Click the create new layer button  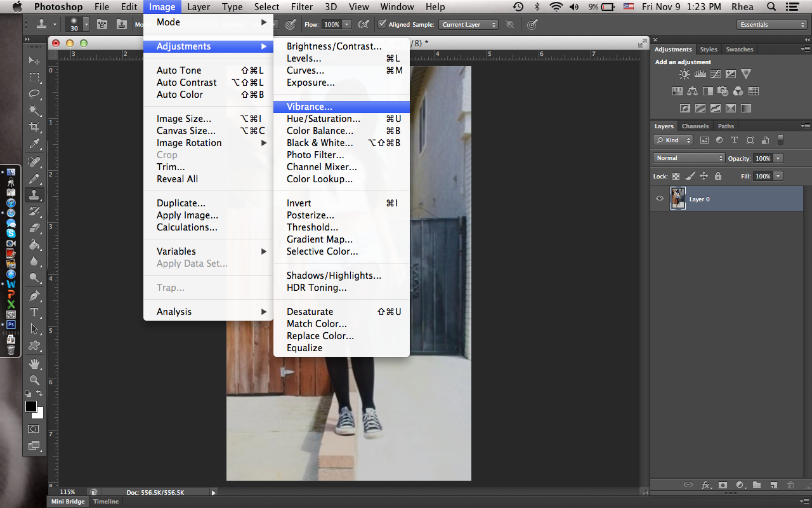coord(773,485)
